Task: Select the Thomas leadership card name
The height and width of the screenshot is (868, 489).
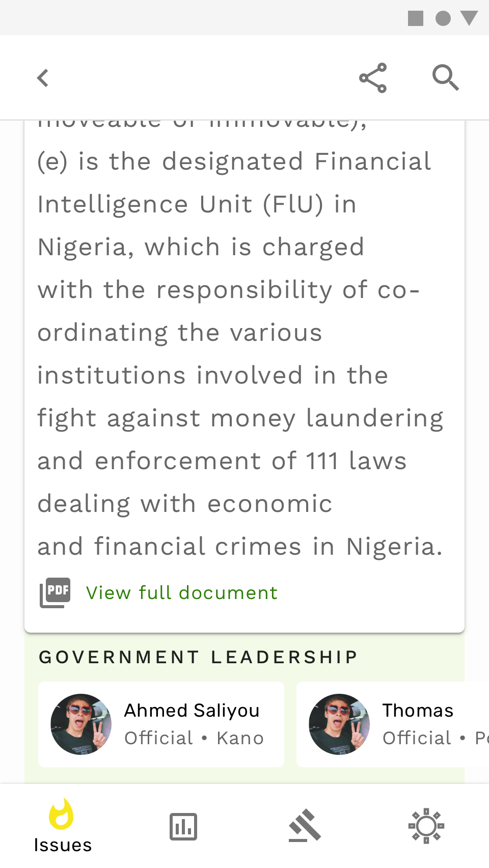Action: tap(418, 710)
